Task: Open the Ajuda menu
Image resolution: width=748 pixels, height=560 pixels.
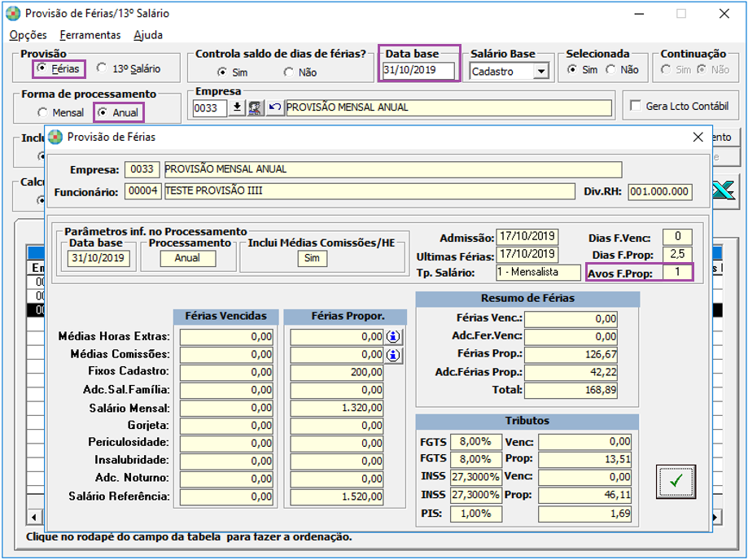Action: (148, 35)
